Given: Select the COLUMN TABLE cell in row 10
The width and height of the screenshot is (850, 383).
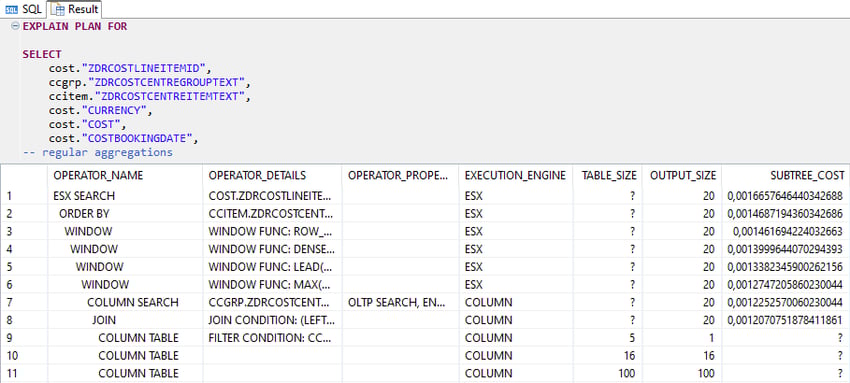Looking at the screenshot, I should click(x=138, y=355).
